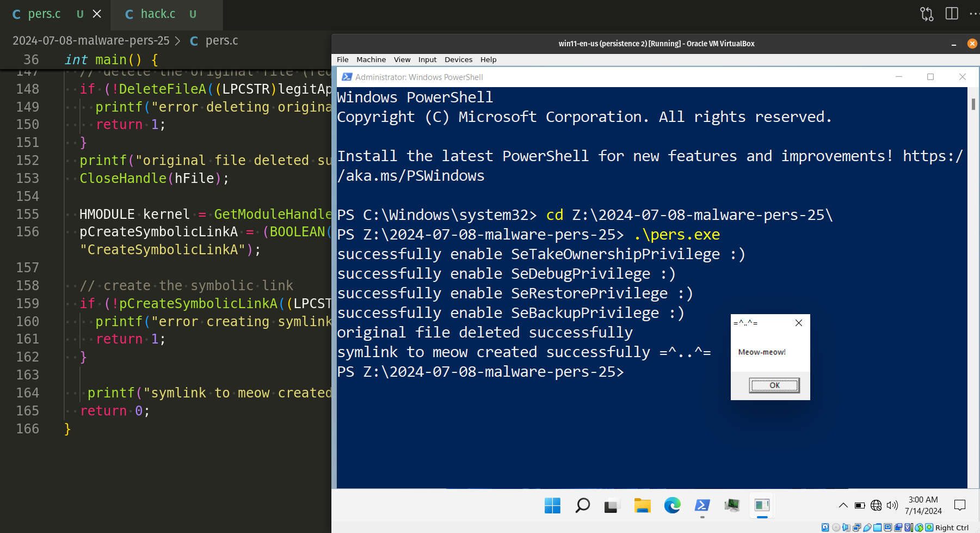Screen dimensions: 980x533
Task: Click 'symlink to meow created successfully' output
Action: pyautogui.click(x=494, y=352)
